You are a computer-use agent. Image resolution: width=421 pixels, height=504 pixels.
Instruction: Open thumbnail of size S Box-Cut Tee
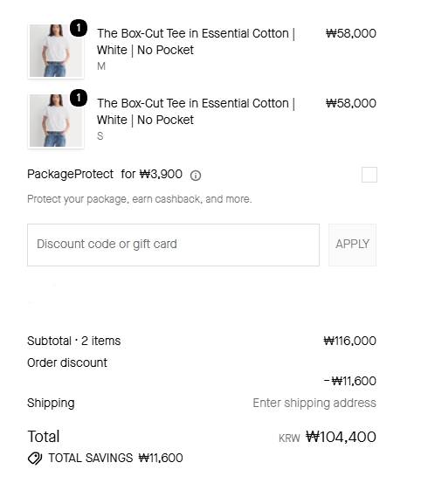(56, 121)
